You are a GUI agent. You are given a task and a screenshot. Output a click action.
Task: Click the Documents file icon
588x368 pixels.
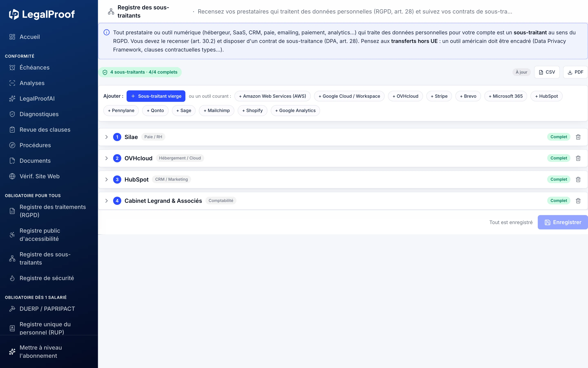[x=12, y=161]
